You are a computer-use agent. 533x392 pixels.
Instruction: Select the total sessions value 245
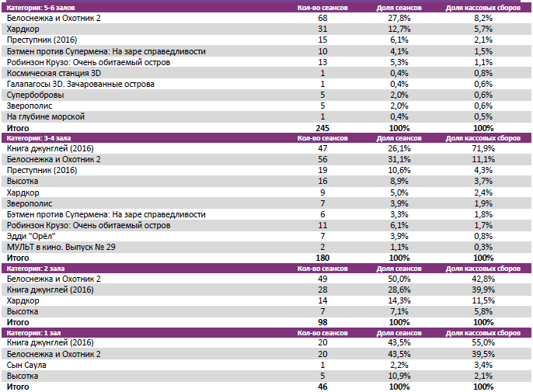[323, 127]
